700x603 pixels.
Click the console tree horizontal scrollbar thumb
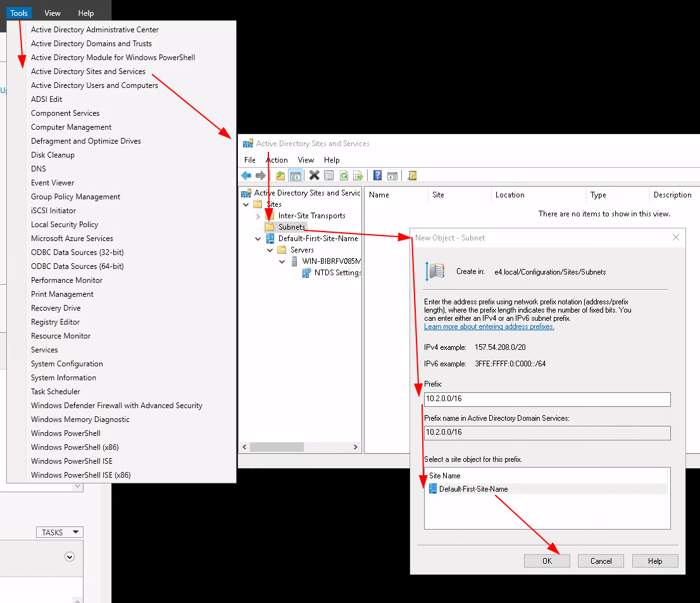[x=277, y=447]
